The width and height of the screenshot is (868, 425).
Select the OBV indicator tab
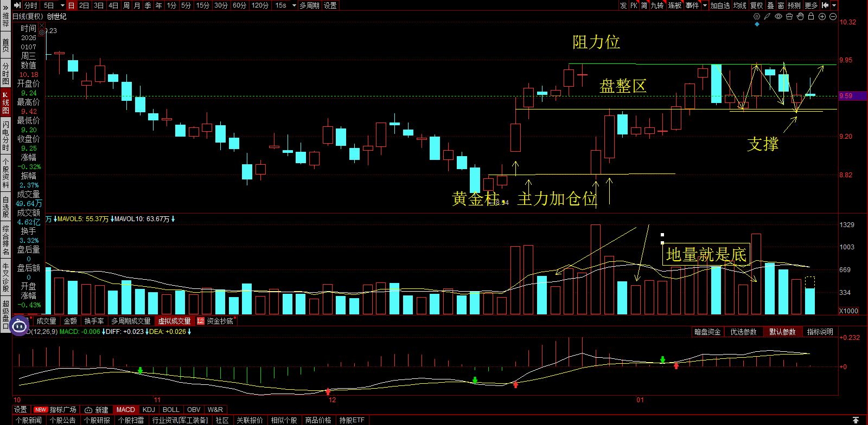coord(193,410)
